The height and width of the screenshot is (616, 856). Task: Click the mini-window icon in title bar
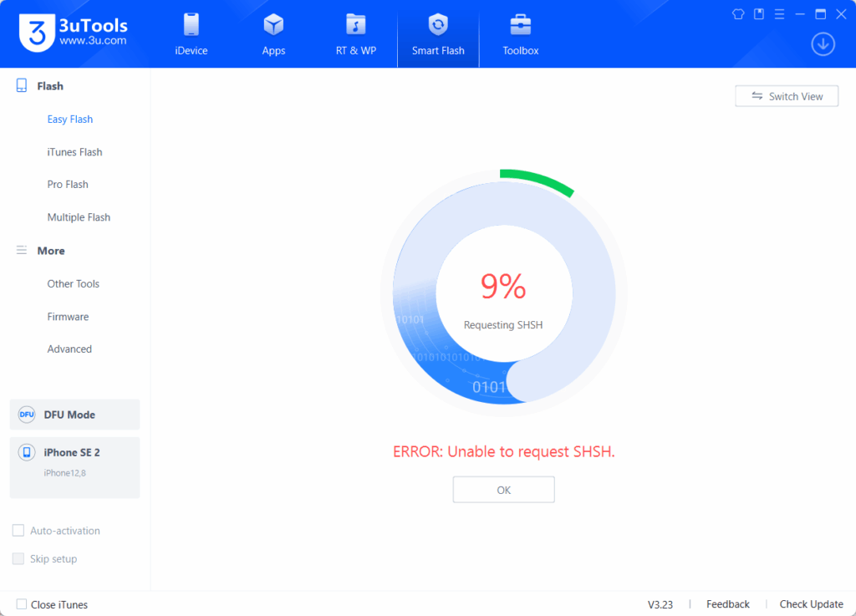point(759,14)
